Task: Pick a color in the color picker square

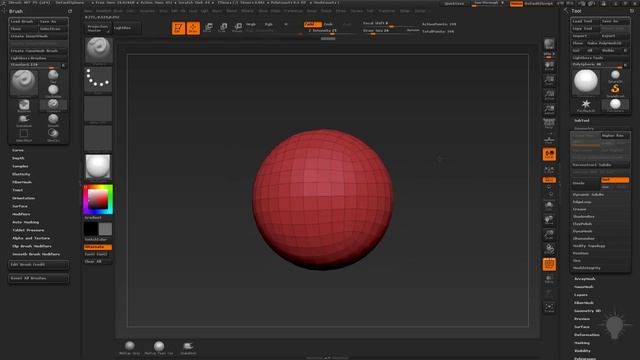Action: [x=98, y=199]
